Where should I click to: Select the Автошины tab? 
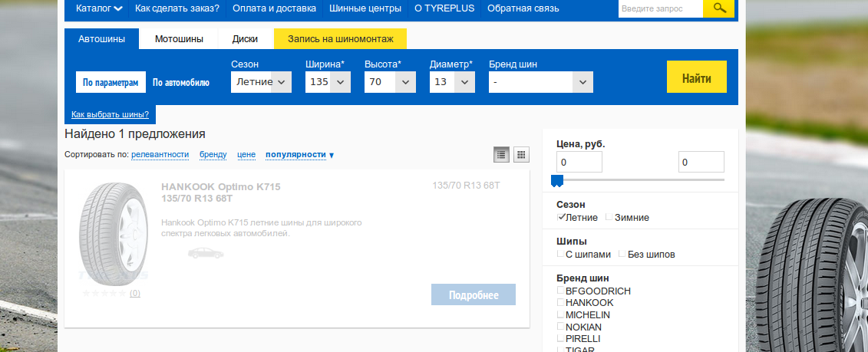pos(101,39)
